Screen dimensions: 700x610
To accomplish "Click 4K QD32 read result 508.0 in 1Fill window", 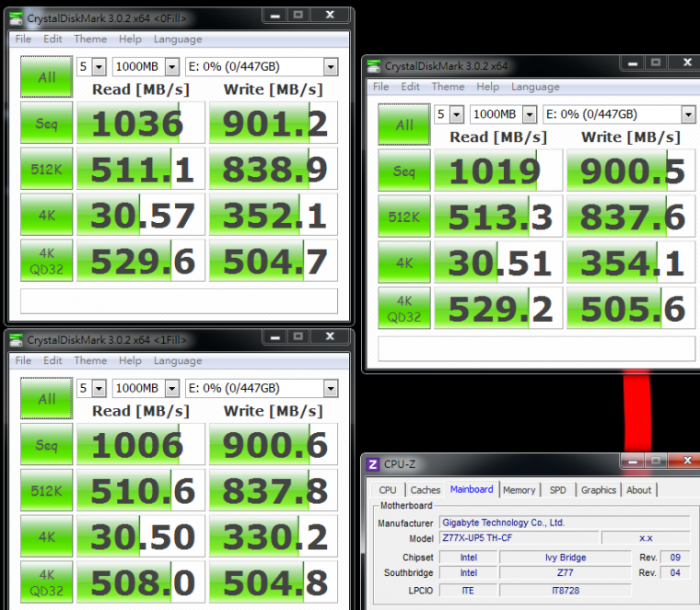I will click(141, 581).
